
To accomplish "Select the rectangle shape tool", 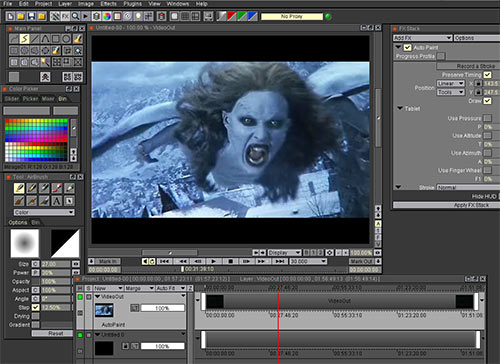I will click(x=56, y=39).
